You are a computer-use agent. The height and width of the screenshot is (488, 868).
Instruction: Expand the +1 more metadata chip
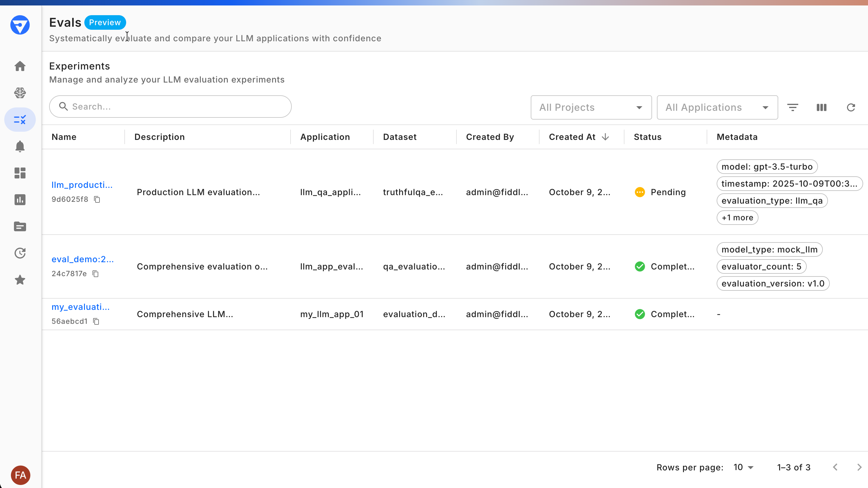737,218
